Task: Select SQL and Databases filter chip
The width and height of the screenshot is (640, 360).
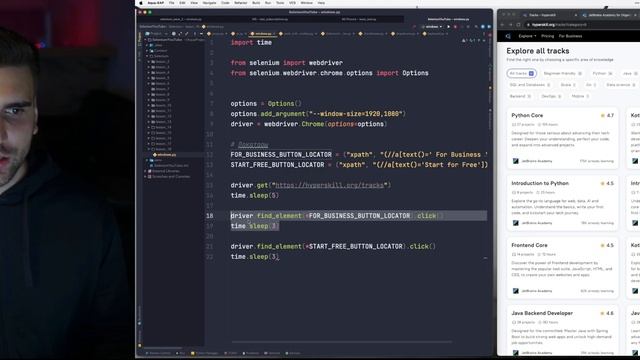Action: tap(530, 85)
